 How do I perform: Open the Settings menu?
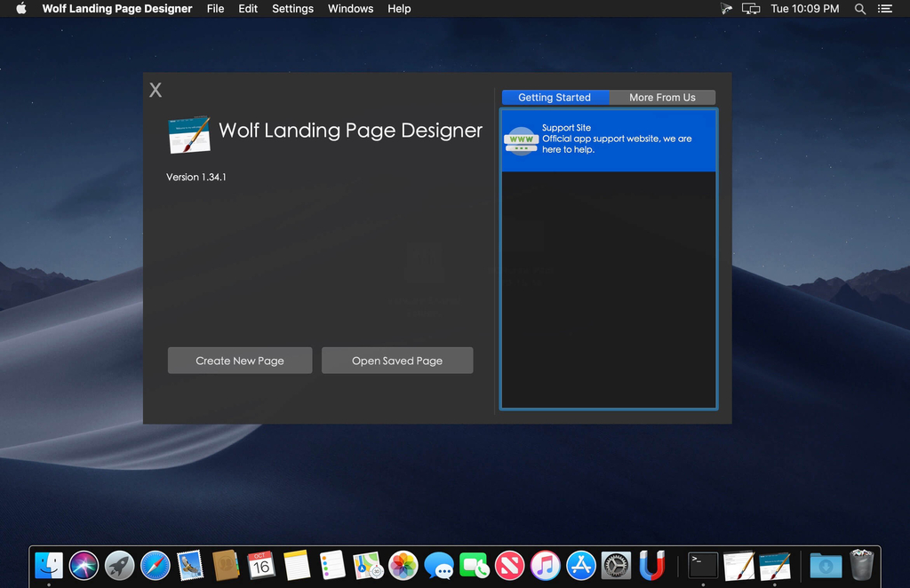292,9
